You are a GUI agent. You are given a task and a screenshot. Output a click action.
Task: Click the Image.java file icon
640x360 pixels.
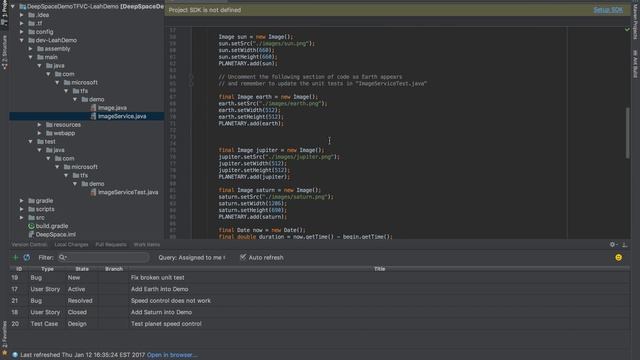(93, 108)
